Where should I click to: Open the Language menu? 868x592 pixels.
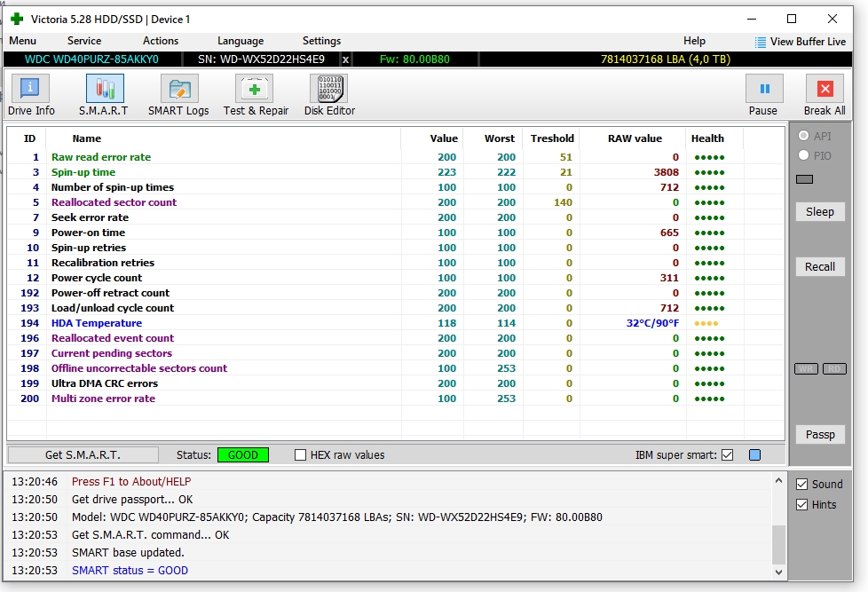coord(241,41)
